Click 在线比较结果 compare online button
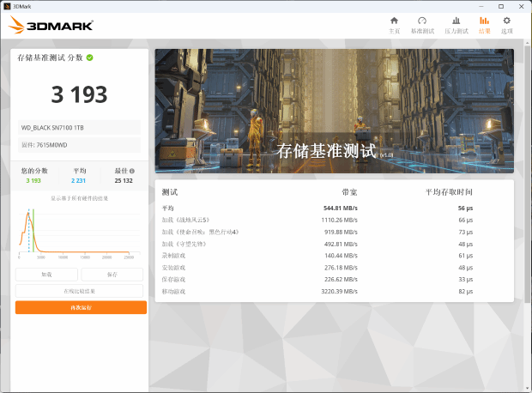 coord(79,291)
